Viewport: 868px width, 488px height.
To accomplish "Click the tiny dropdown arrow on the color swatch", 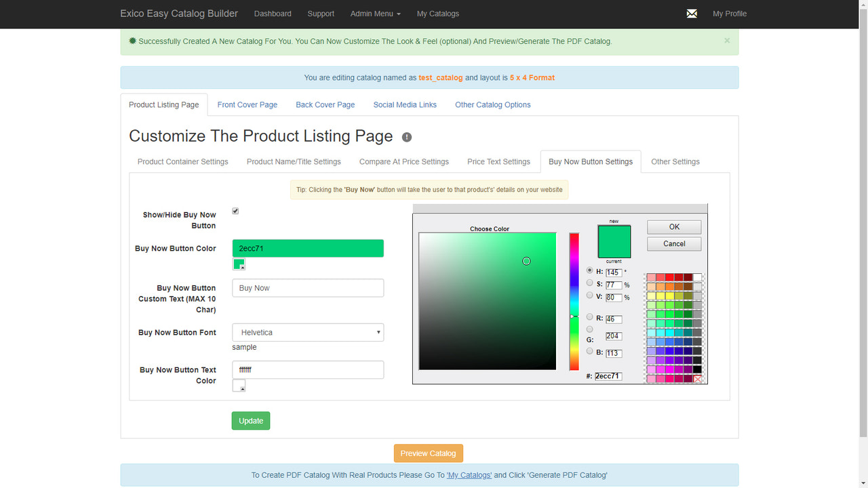I will pyautogui.click(x=243, y=266).
